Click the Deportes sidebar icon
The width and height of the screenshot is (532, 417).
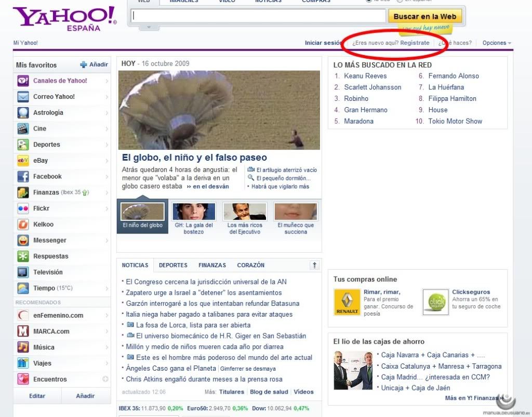coord(23,145)
